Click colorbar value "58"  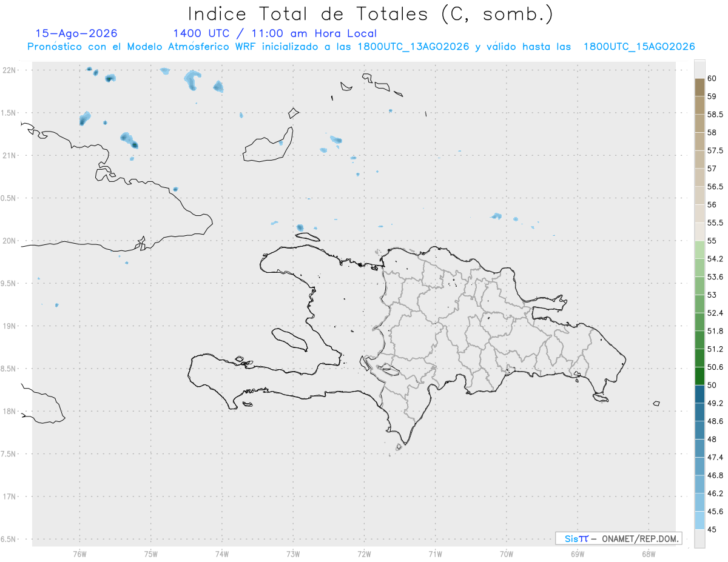(712, 132)
